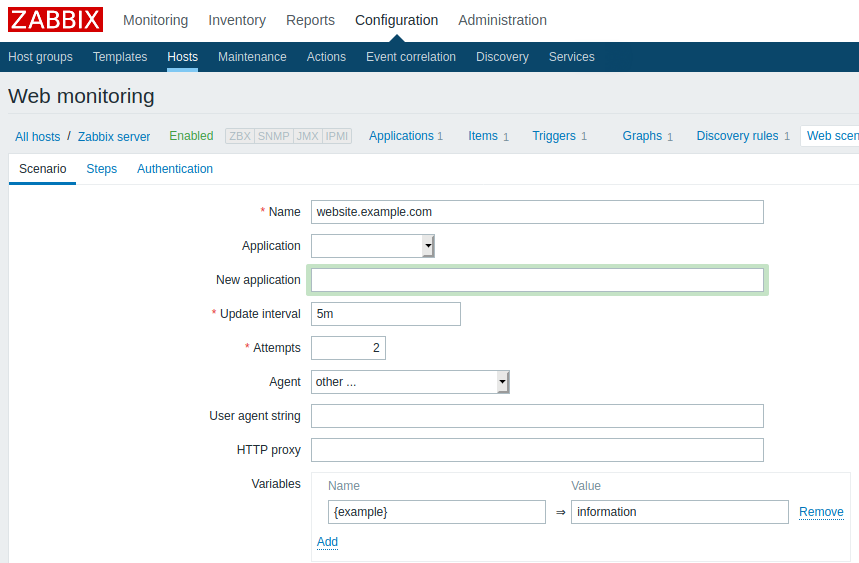The height and width of the screenshot is (563, 859).
Task: Click the variable name field {example}
Action: 437,512
